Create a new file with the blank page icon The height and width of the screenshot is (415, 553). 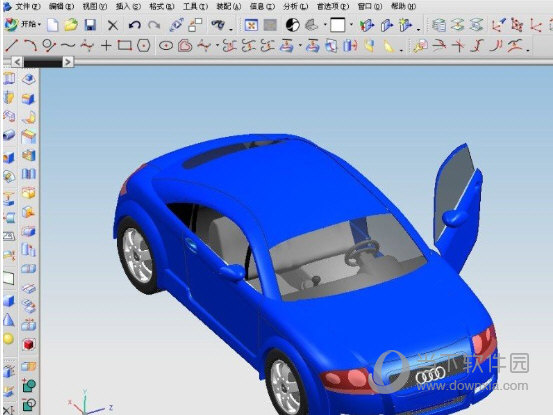[x=53, y=25]
